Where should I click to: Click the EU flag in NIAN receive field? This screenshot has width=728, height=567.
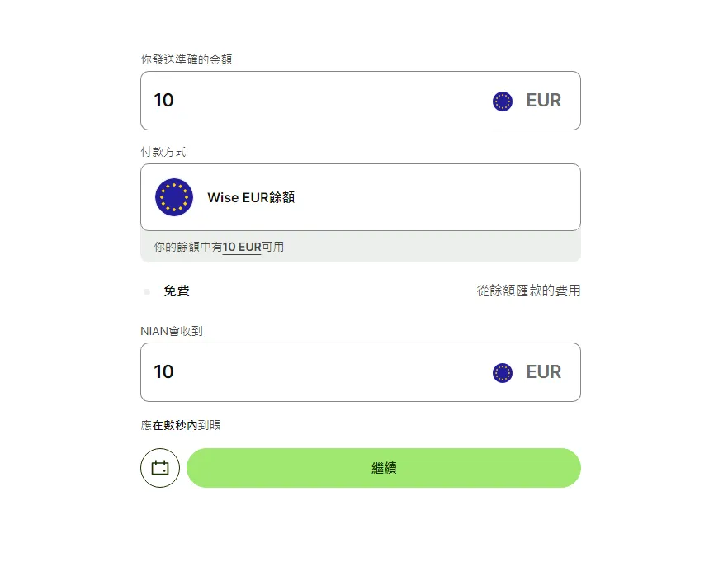[503, 373]
